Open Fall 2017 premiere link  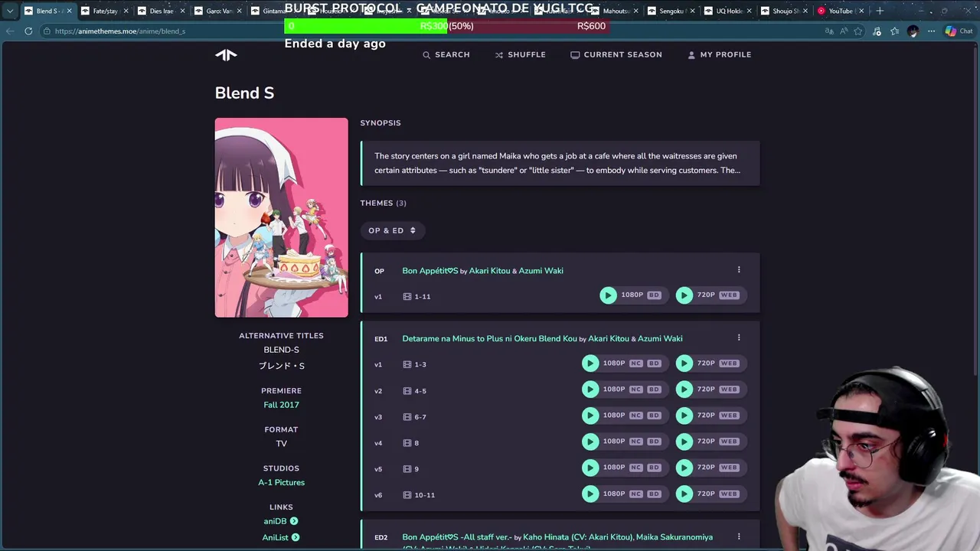tap(281, 405)
